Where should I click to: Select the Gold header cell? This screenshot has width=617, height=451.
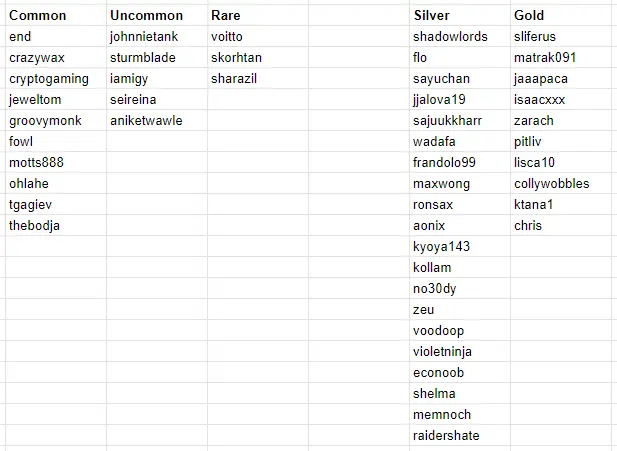point(561,15)
